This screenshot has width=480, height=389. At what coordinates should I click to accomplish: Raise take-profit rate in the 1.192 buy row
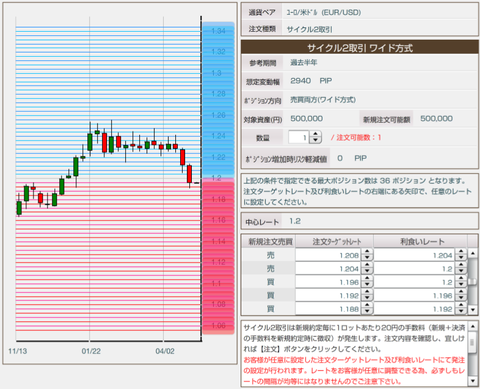tap(461, 292)
